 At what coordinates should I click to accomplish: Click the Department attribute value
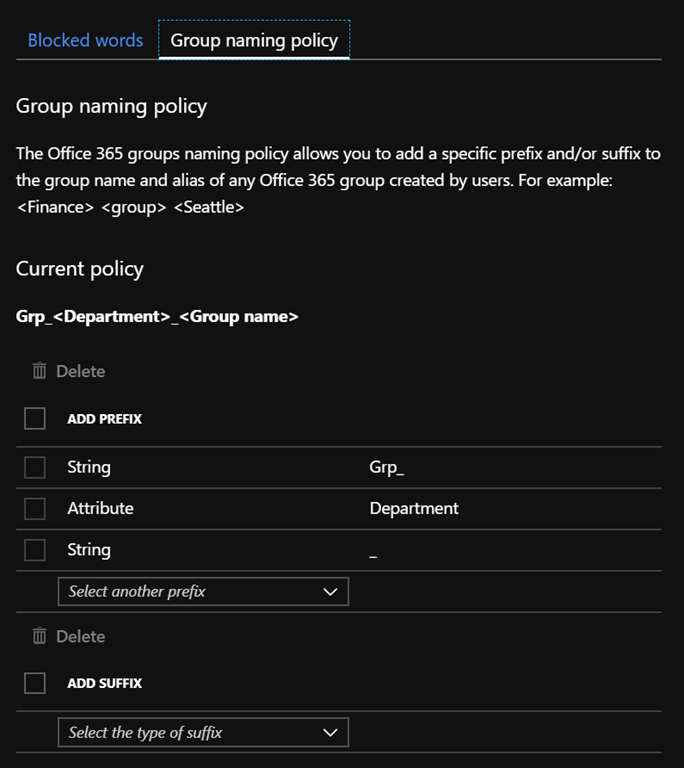coord(414,508)
